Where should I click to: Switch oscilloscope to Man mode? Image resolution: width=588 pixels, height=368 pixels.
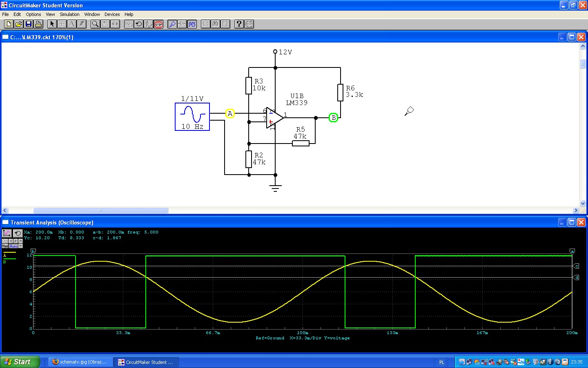5,246
